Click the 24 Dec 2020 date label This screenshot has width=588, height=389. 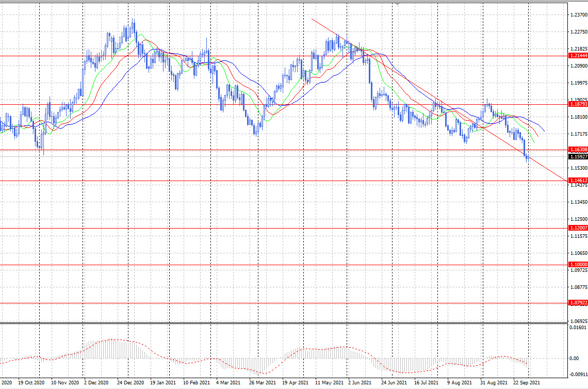click(x=130, y=383)
